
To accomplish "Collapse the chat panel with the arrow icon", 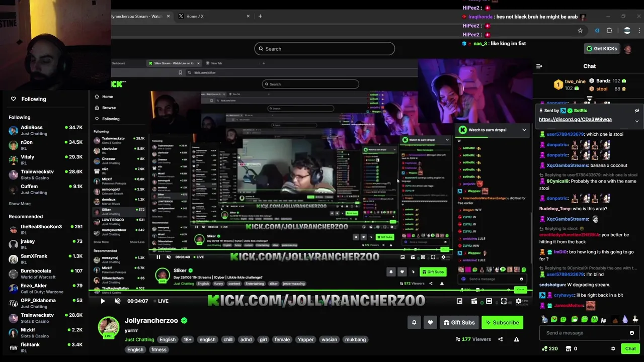I will tap(539, 66).
